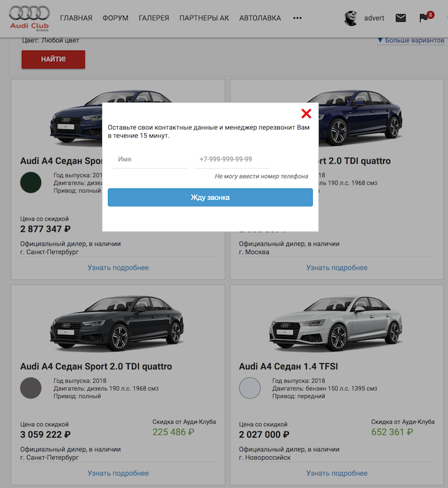Viewport: 448px width, 488px height.
Task: Узнать подробнее for 2 877 347 ₽ car
Action: point(118,268)
